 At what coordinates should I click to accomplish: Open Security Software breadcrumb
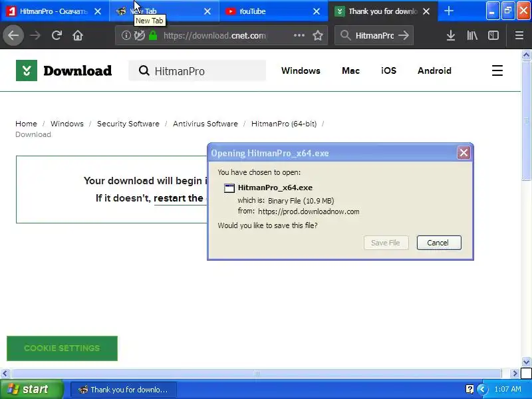tap(128, 124)
